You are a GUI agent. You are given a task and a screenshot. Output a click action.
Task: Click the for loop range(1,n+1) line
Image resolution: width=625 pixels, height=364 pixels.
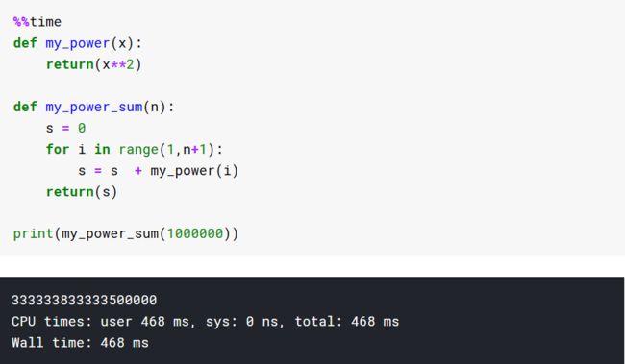tap(135, 150)
